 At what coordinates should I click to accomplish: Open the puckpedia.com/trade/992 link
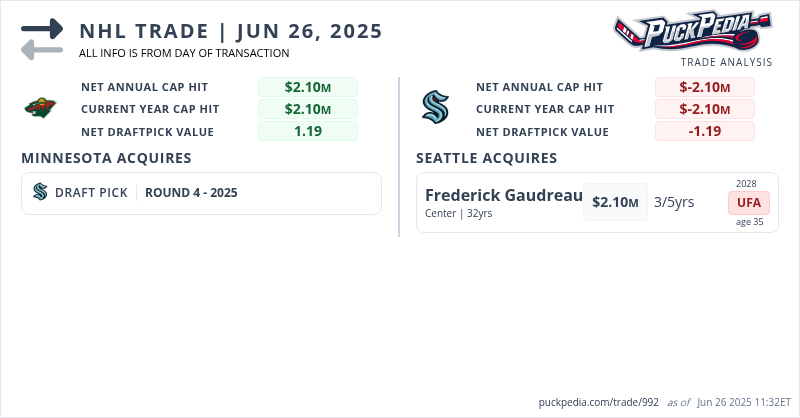click(597, 402)
